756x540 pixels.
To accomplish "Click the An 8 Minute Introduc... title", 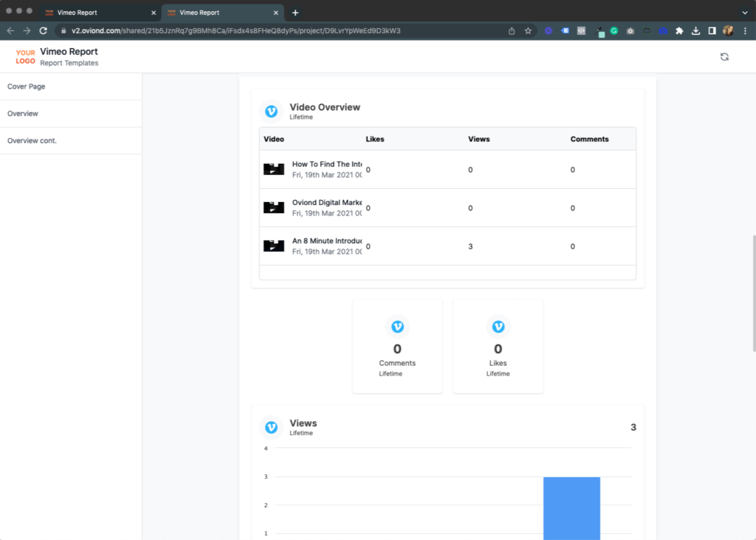I will (x=327, y=240).
